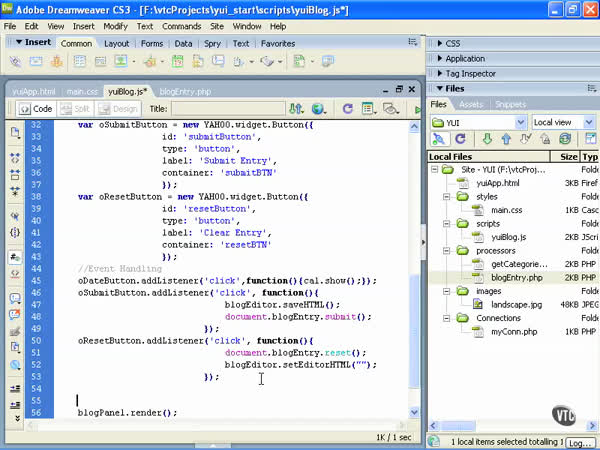
Task: Click the Put Files blue up arrow
Action: pos(508,139)
